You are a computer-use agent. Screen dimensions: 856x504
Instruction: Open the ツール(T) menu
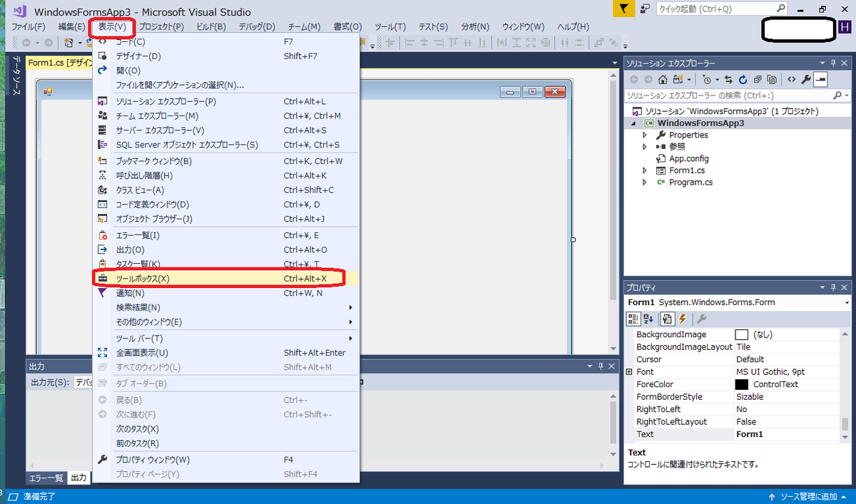click(x=390, y=26)
